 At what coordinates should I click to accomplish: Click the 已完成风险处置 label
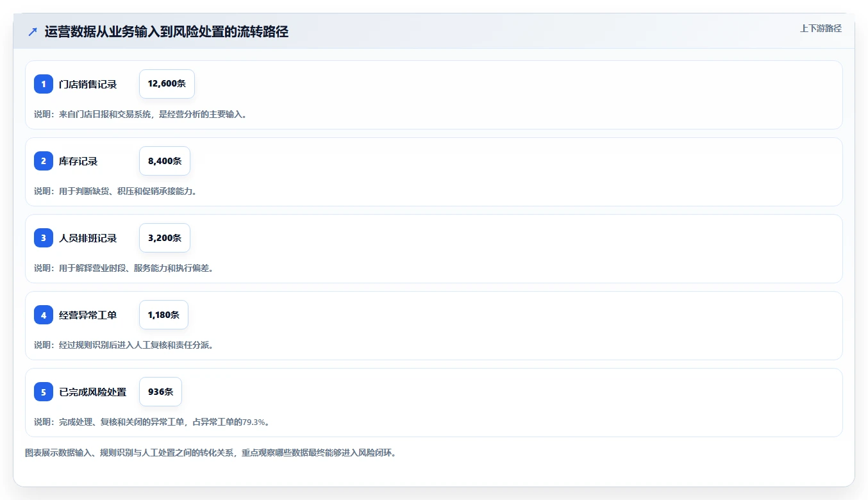click(93, 392)
